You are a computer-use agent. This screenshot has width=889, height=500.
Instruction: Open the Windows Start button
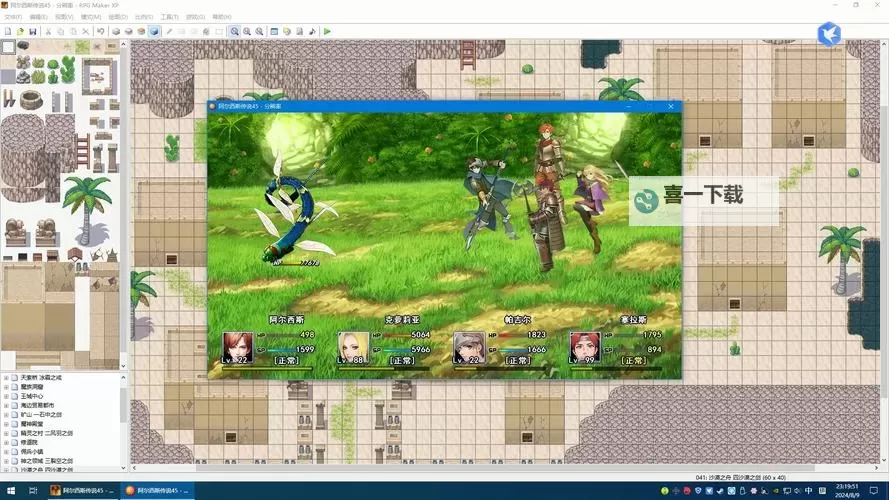coord(12,490)
